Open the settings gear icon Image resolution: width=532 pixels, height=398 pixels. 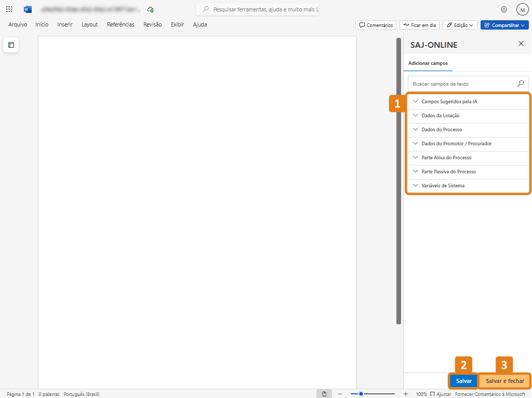click(x=503, y=9)
